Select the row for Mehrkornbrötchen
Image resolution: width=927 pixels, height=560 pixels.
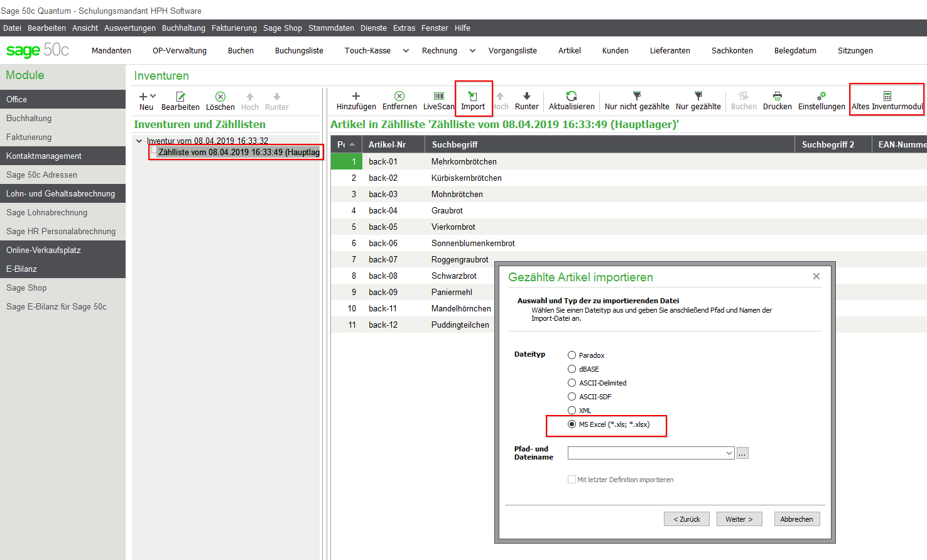coord(629,161)
